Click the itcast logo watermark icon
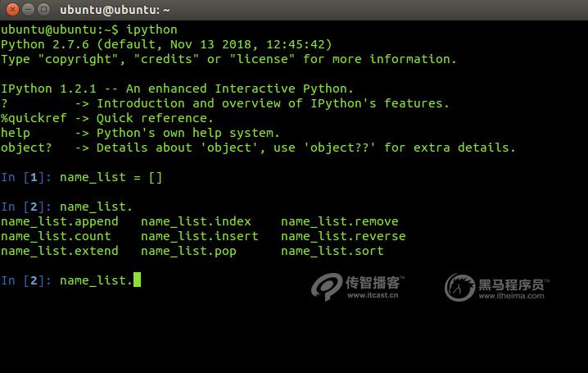 [x=326, y=287]
